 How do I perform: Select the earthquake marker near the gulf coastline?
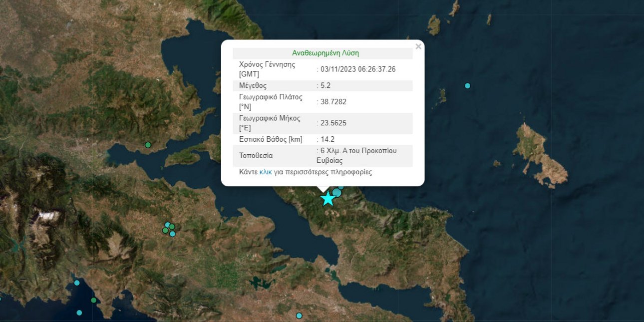click(148, 144)
